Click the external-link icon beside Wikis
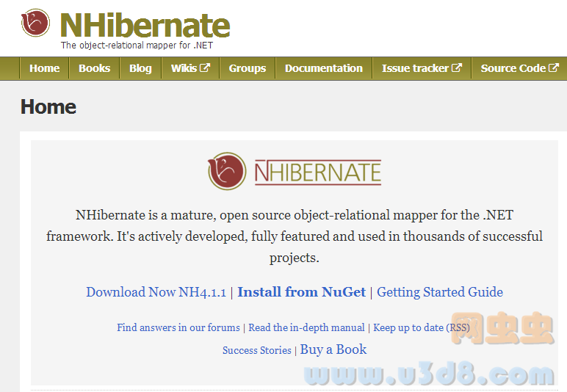Image resolution: width=567 pixels, height=392 pixels. (x=205, y=68)
